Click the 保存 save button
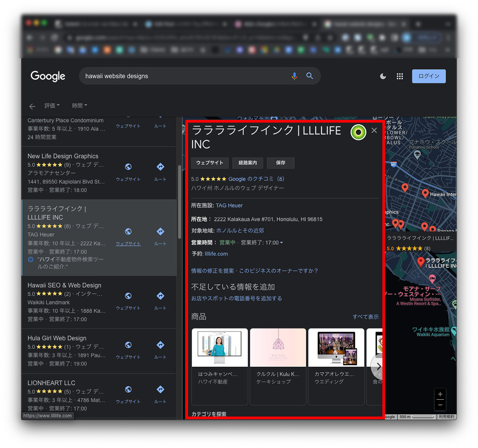 click(x=281, y=163)
